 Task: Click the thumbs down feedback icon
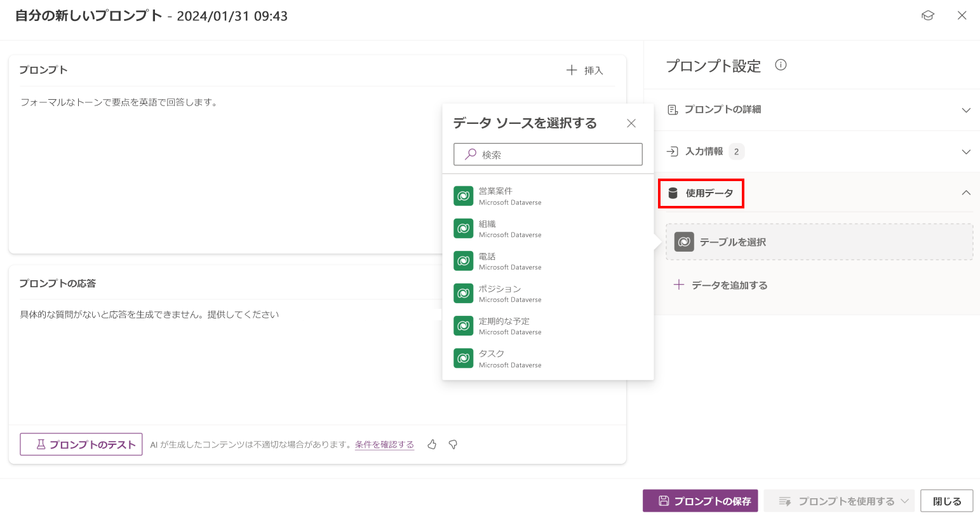coord(453,444)
